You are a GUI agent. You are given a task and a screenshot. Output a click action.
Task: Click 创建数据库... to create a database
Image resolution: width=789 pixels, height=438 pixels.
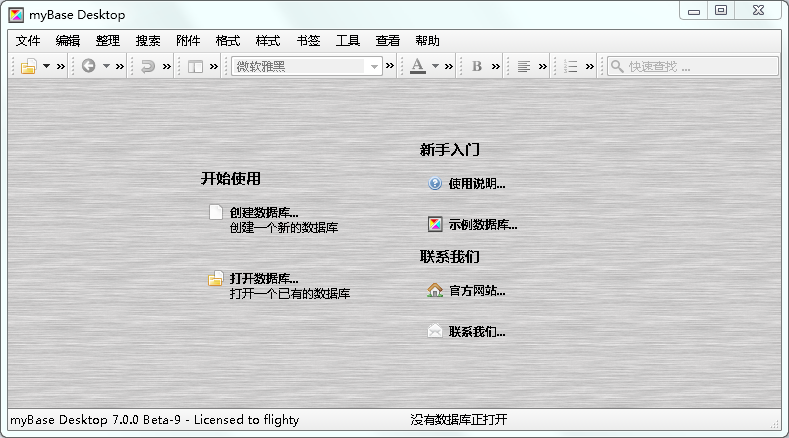coord(263,212)
